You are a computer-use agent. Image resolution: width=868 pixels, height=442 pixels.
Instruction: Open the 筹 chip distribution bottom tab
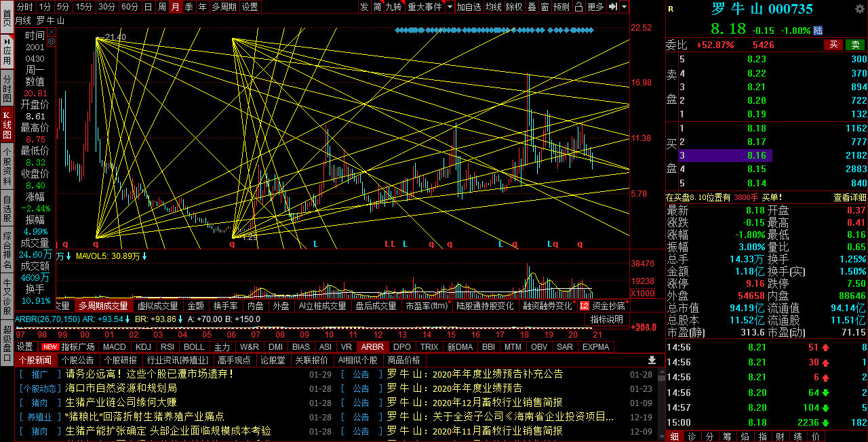click(727, 437)
